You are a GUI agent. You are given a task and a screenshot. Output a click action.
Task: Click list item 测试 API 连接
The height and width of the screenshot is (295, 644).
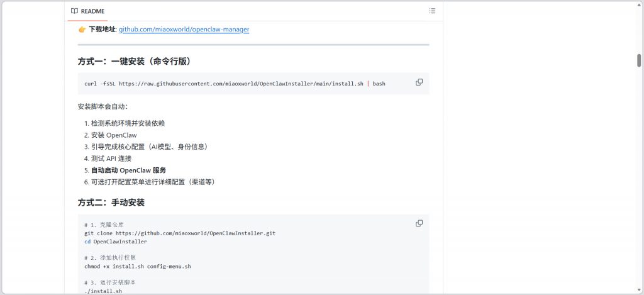[111, 159]
